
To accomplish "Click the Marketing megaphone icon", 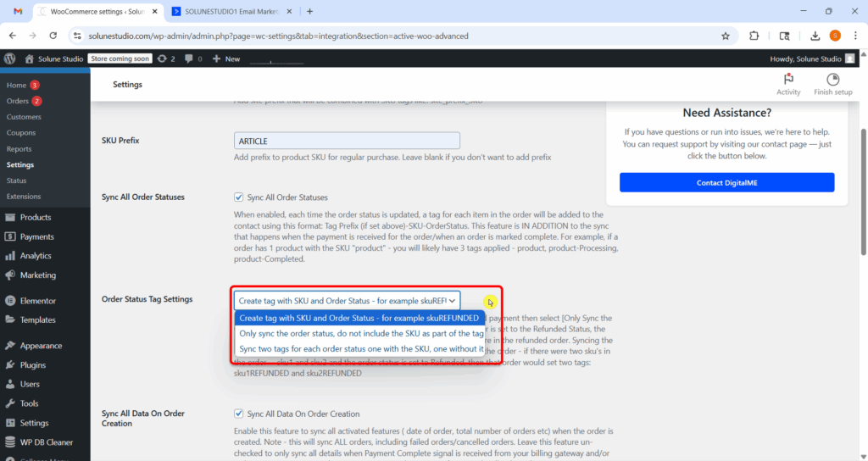I will 10,275.
